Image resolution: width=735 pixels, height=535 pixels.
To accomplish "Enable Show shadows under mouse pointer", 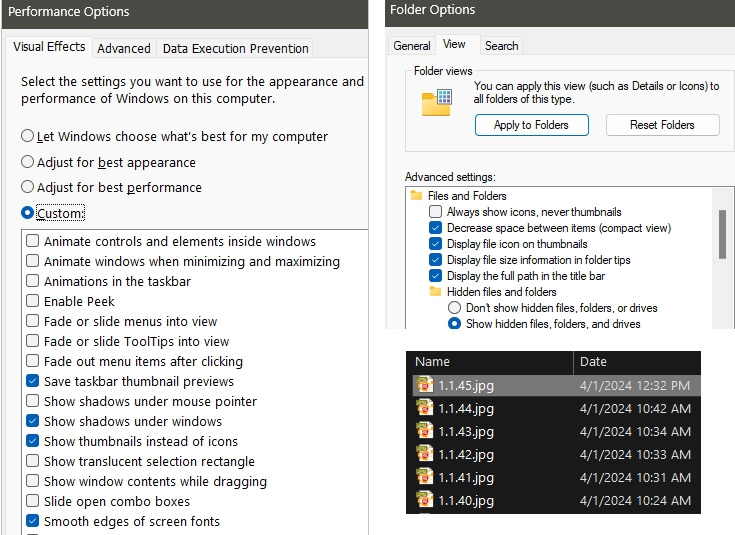I will pos(32,401).
